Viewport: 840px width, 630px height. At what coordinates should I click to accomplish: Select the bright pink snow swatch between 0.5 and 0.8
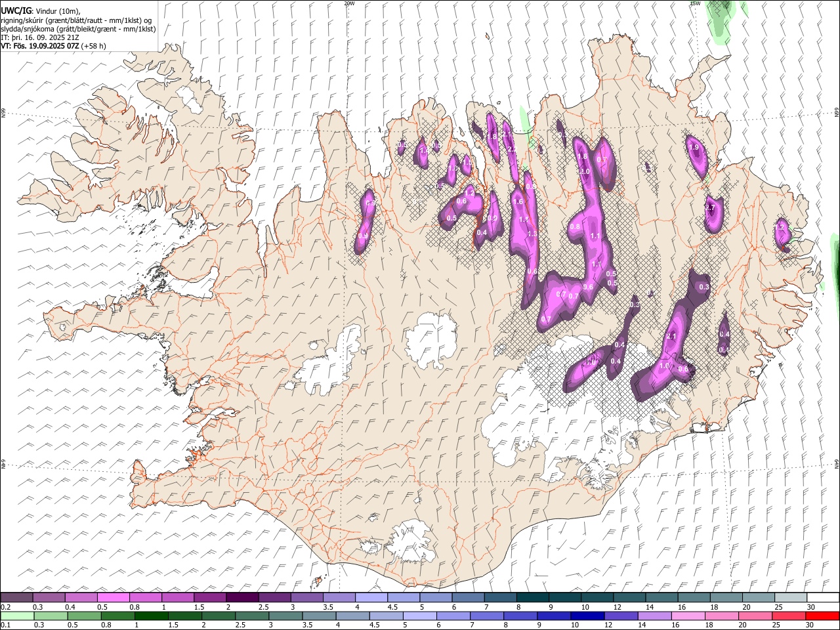tap(114, 597)
